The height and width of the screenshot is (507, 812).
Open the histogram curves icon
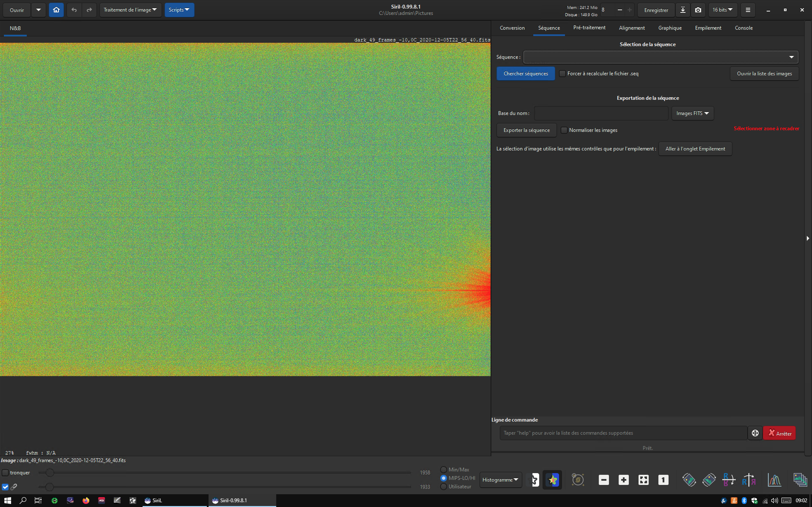point(774,480)
